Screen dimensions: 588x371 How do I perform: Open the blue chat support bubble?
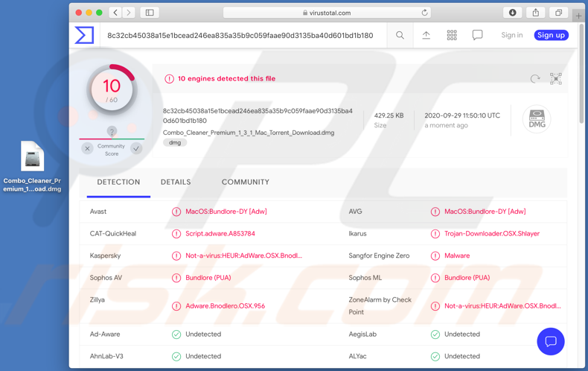(551, 341)
